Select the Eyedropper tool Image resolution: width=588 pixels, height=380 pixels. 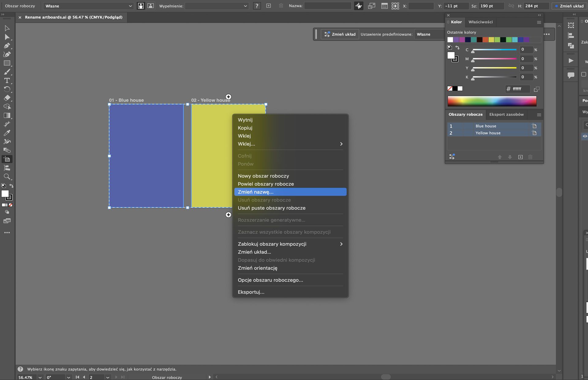point(7,133)
